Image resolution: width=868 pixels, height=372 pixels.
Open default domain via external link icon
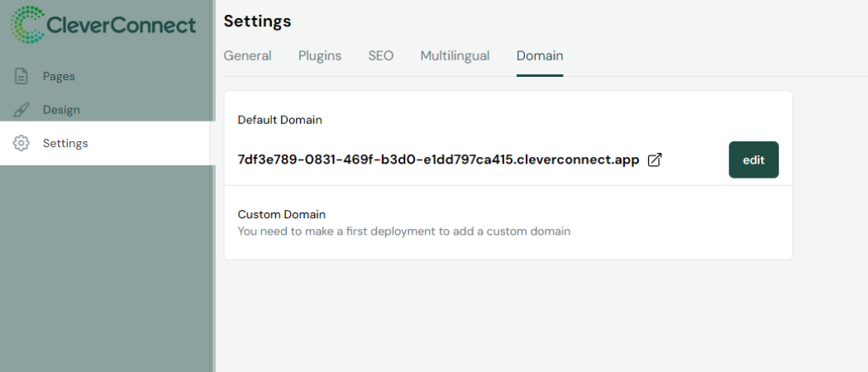pyautogui.click(x=654, y=160)
